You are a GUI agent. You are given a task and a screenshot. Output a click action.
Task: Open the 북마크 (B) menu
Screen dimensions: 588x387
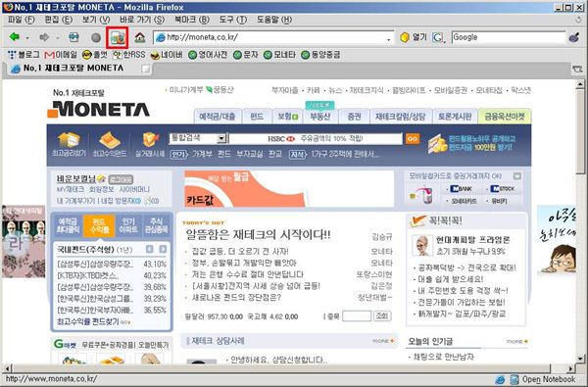click(x=192, y=20)
